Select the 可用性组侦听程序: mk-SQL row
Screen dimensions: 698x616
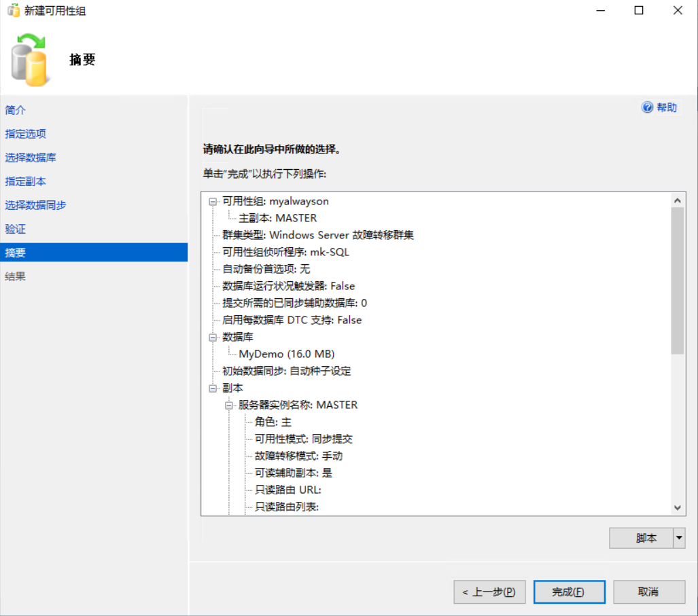pos(285,252)
